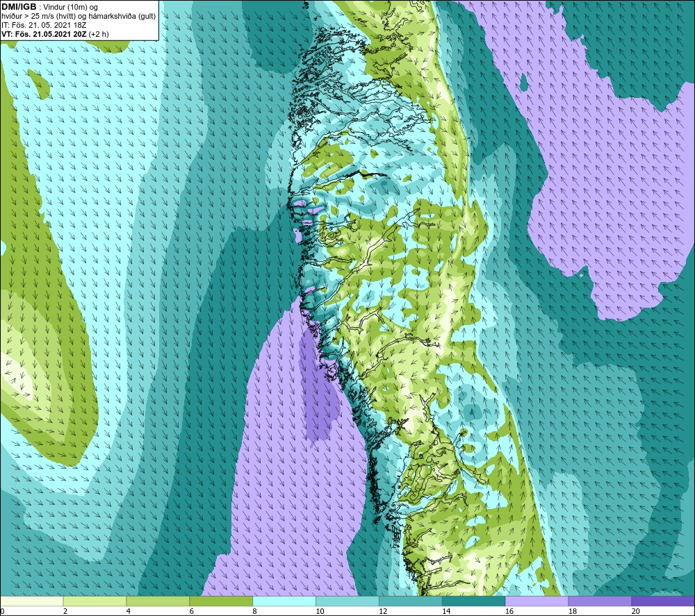Click the scale value 18
Viewport: 695px width, 616px height.
click(x=572, y=611)
